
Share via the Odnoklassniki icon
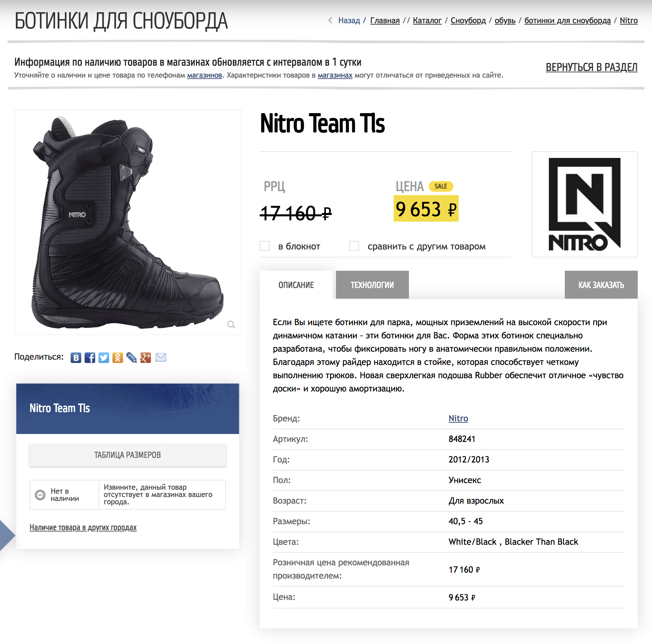pos(117,357)
